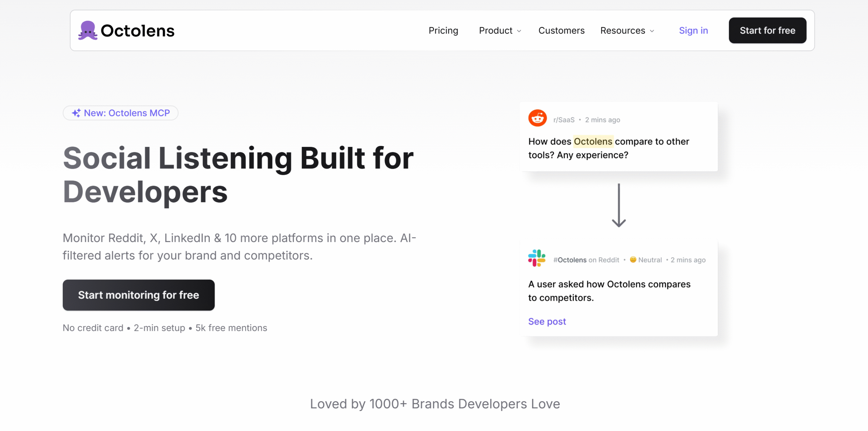This screenshot has height=431, width=868.
Task: Click the 'Monitor Reddit, X, LinkedIn' subheading text
Action: 239,247
